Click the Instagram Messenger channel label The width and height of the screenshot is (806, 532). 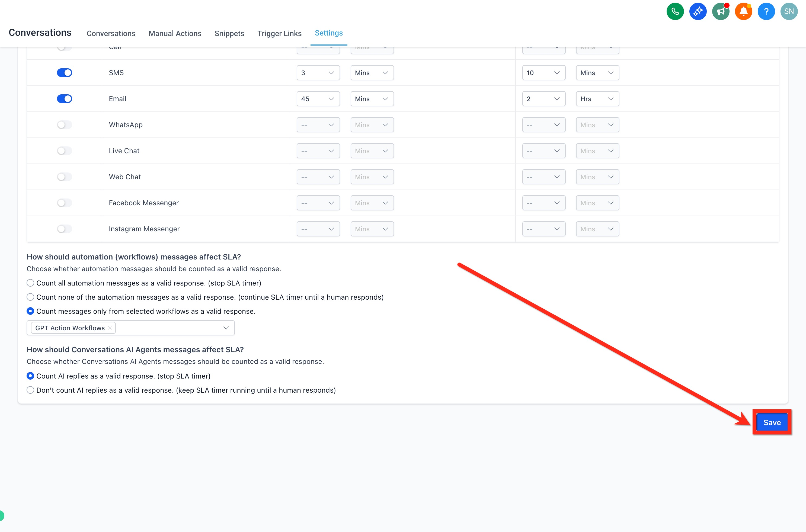click(144, 229)
